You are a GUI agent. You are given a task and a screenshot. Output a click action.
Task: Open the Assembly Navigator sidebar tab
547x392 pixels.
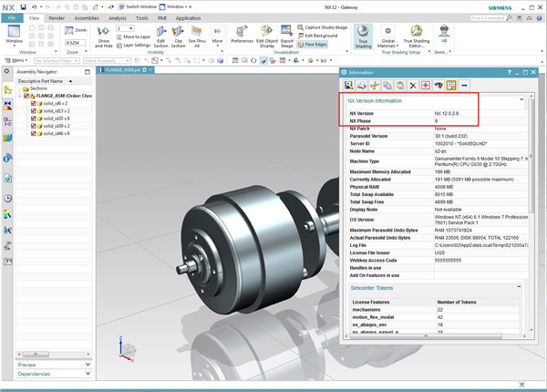7,91
